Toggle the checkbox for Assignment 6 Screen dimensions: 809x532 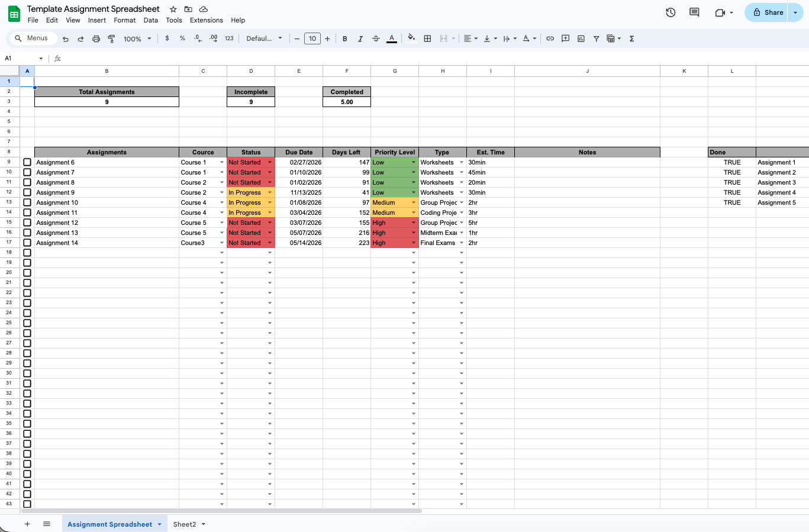coord(27,162)
